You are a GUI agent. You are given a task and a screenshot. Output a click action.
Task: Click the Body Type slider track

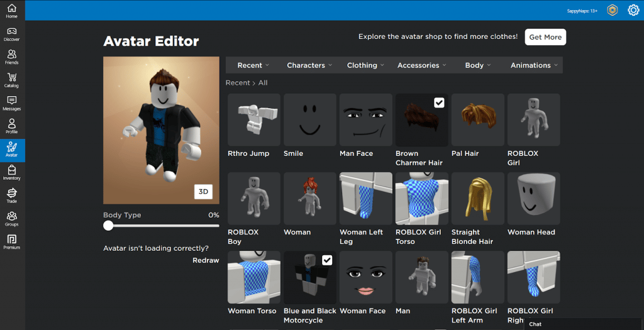click(162, 225)
